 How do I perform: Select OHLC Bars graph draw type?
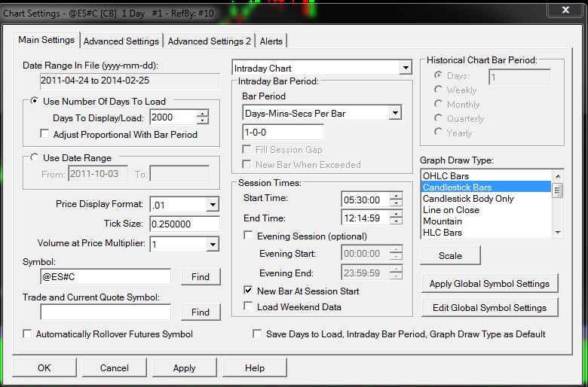pos(486,175)
